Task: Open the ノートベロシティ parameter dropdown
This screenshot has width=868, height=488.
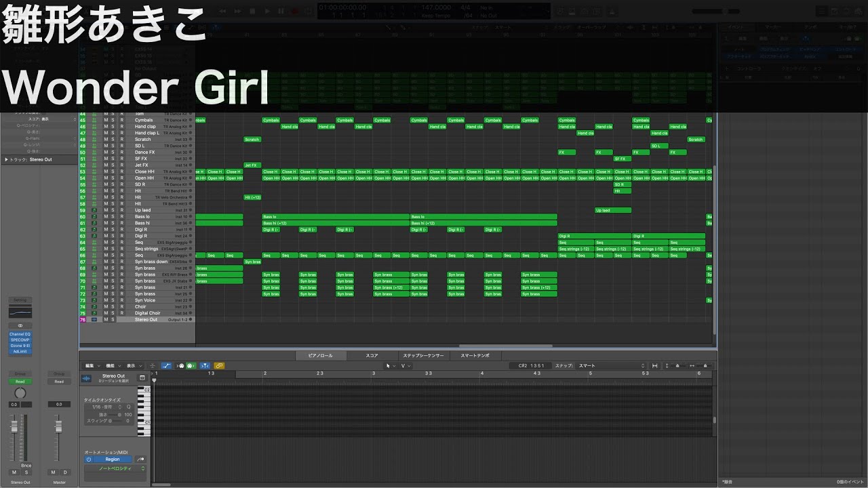Action: [115, 468]
